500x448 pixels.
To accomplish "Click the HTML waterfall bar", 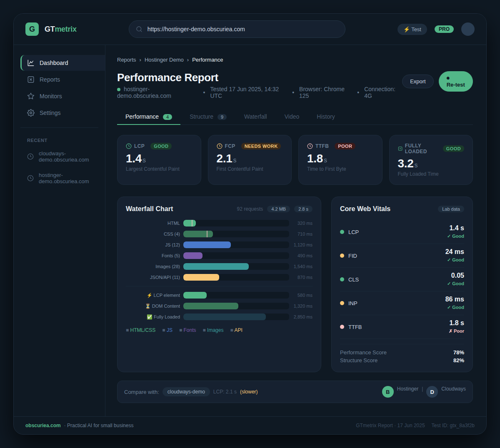I will pyautogui.click(x=190, y=223).
